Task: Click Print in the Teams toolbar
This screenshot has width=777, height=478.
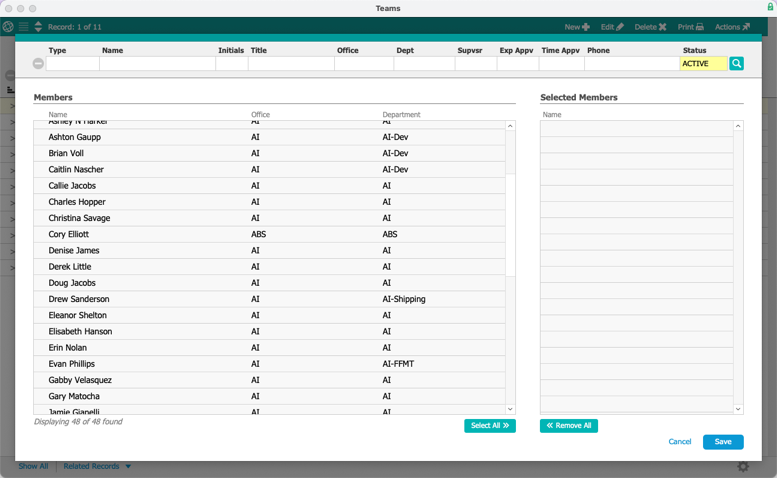Action: pyautogui.click(x=691, y=27)
